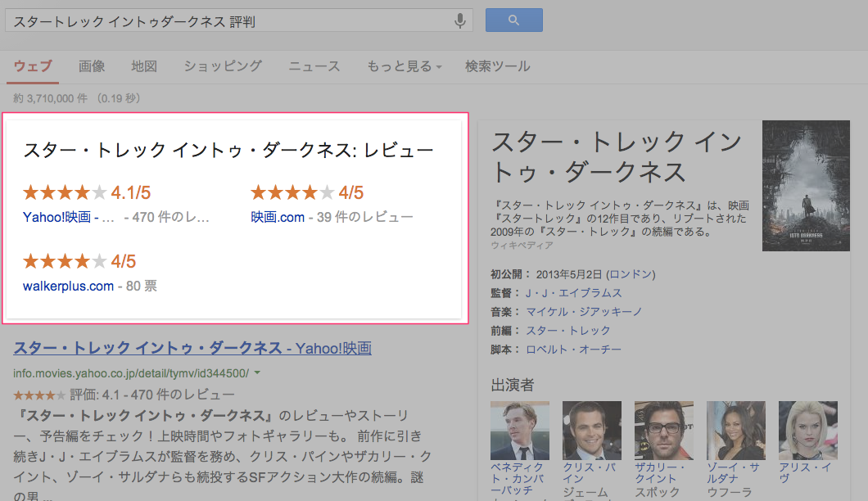Image resolution: width=868 pixels, height=501 pixels.
Task: Follow the ロンドン link
Action: (x=631, y=274)
